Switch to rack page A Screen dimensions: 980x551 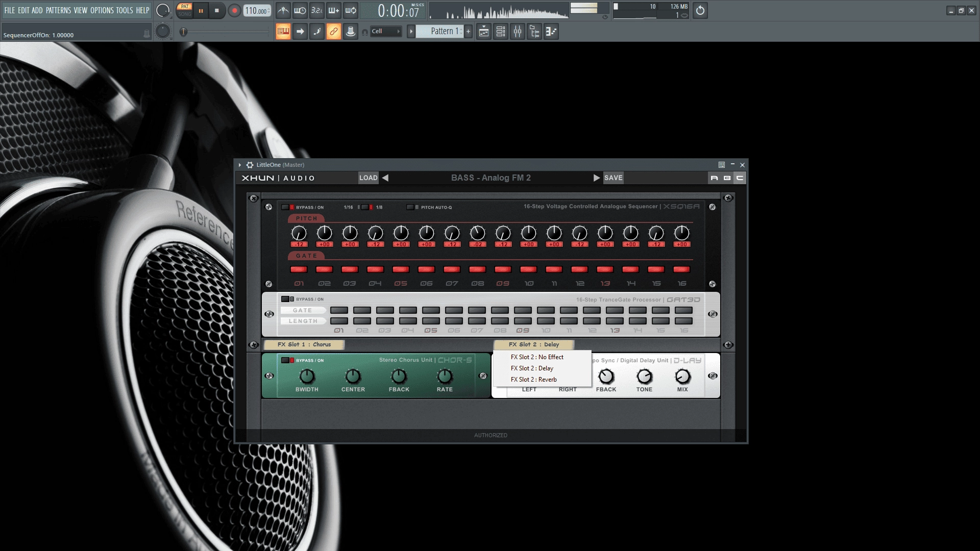[714, 178]
